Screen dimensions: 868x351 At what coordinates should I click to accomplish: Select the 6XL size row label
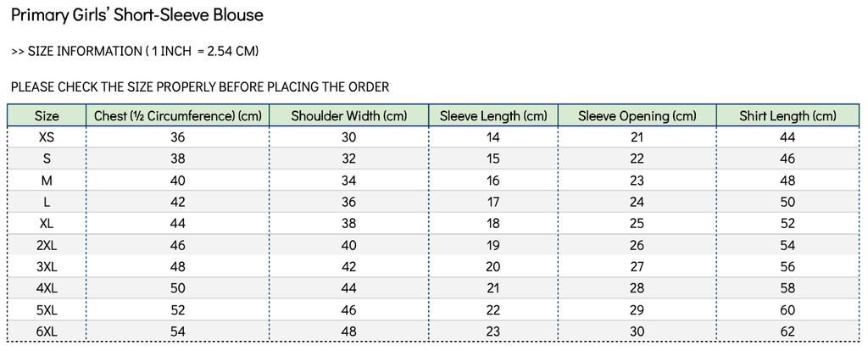tap(47, 331)
